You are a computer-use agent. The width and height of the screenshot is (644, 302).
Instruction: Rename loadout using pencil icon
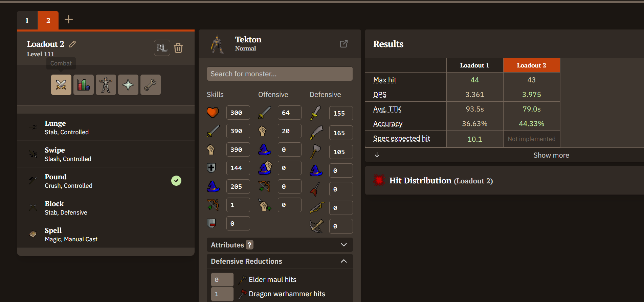pyautogui.click(x=72, y=44)
